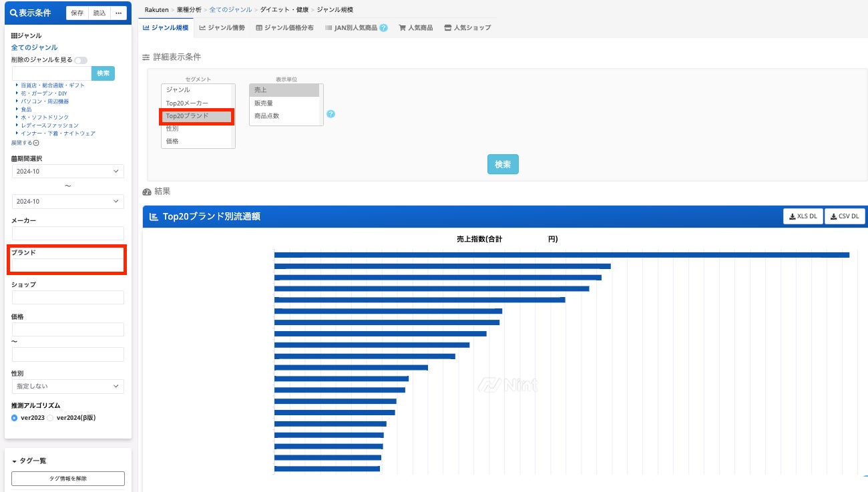Click the blue 検索 button under conditions
Screen dimensions: 868x492
pyautogui.click(x=503, y=164)
